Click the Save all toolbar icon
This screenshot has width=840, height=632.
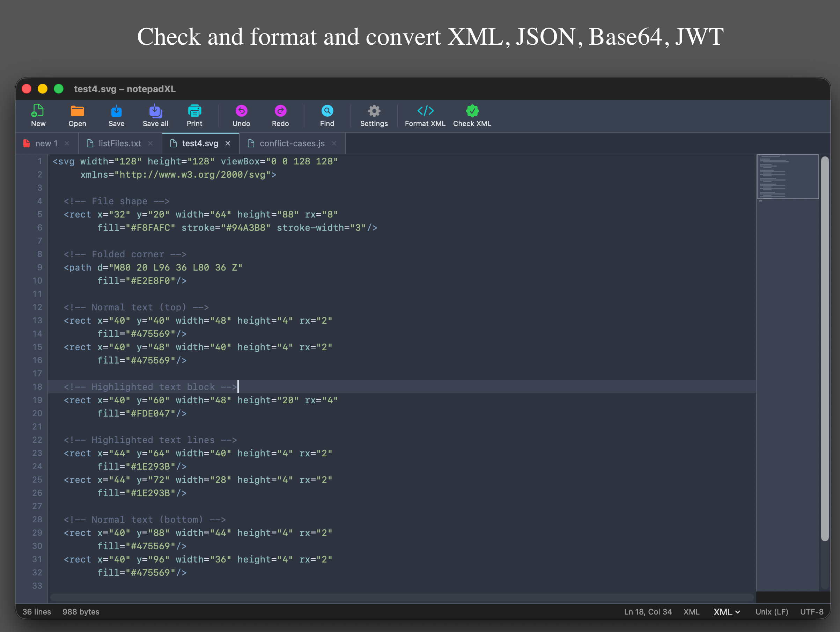[155, 116]
